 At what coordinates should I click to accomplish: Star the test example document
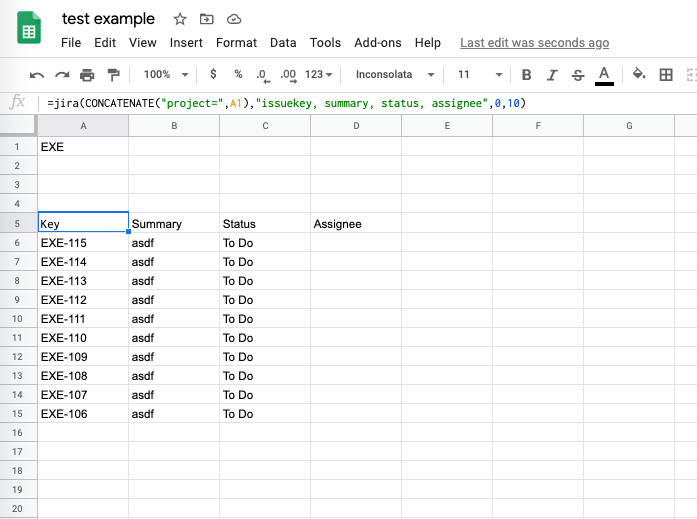click(180, 19)
